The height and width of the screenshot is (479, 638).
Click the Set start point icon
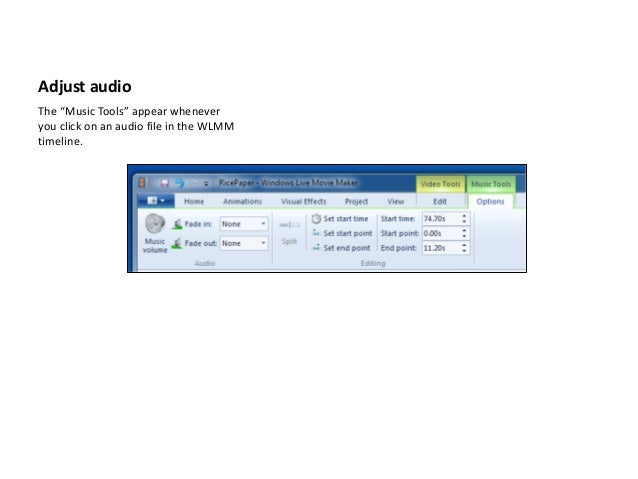tap(316, 233)
